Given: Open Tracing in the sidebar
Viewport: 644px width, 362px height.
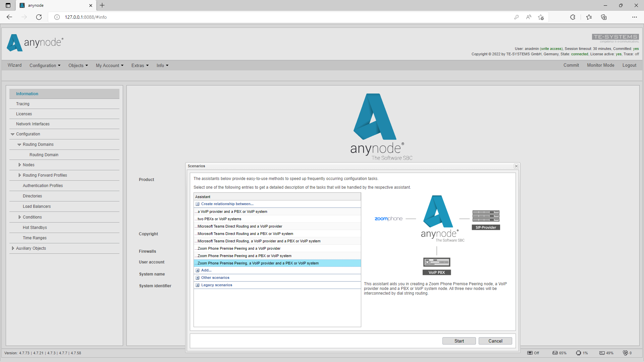Looking at the screenshot, I should (x=64, y=104).
